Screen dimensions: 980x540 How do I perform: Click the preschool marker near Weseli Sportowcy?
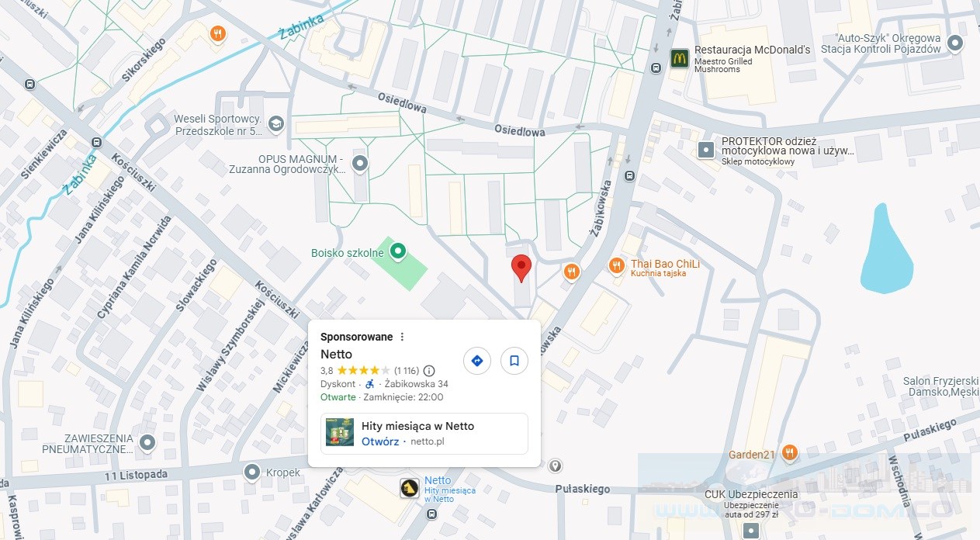(275, 123)
